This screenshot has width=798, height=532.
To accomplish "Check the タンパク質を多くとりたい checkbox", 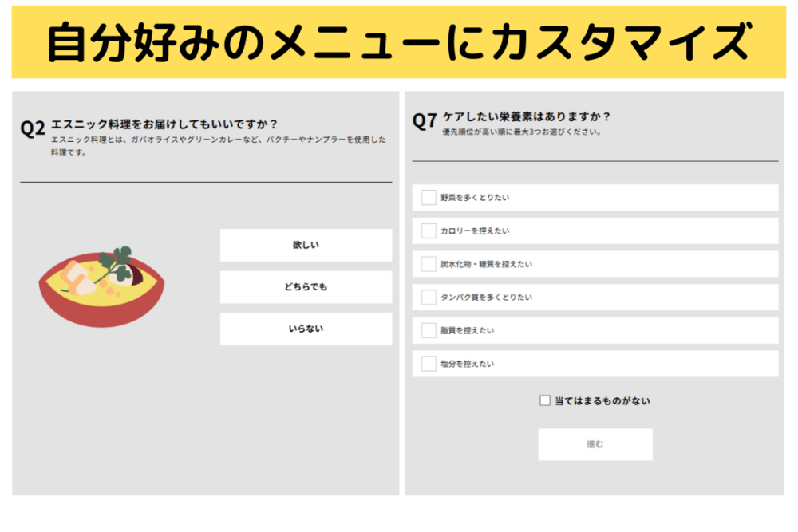I will 427,297.
